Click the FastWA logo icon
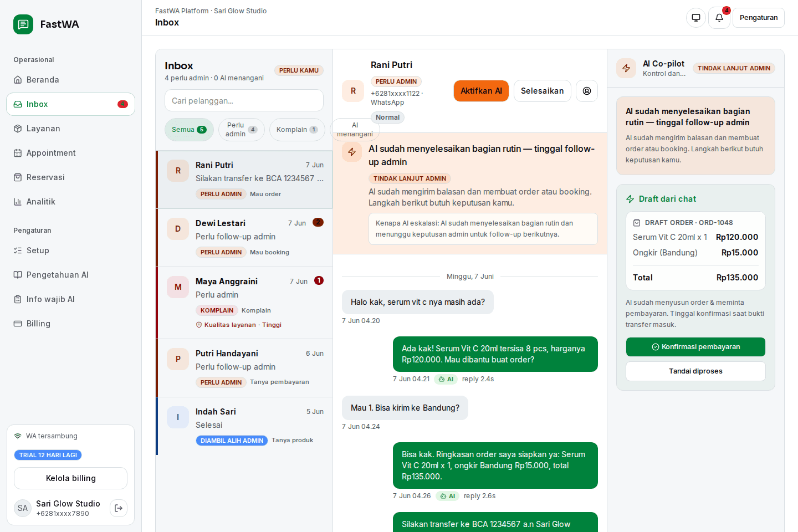Viewport: 798px width, 532px height. tap(23, 24)
